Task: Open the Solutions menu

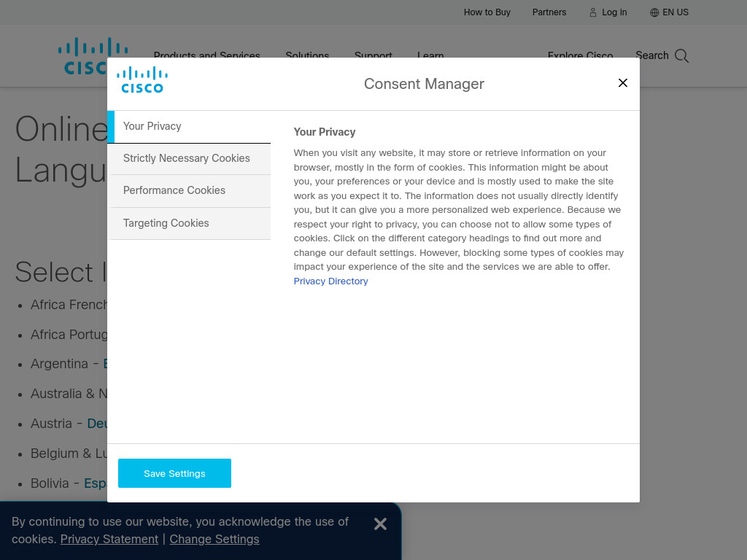Action: (x=307, y=54)
